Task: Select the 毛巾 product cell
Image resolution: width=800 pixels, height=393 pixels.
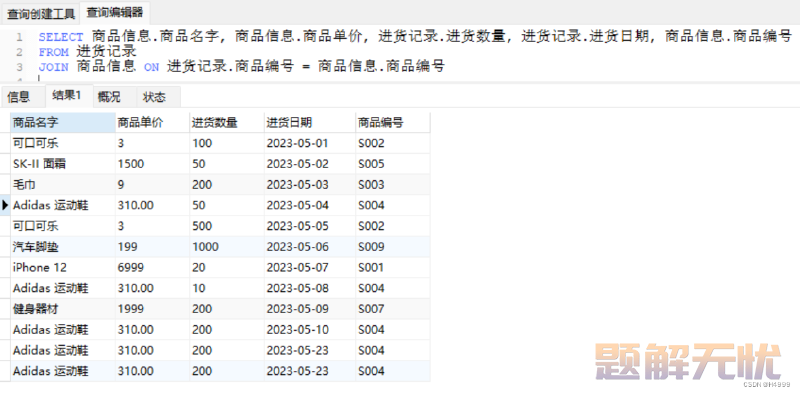Action: point(63,184)
